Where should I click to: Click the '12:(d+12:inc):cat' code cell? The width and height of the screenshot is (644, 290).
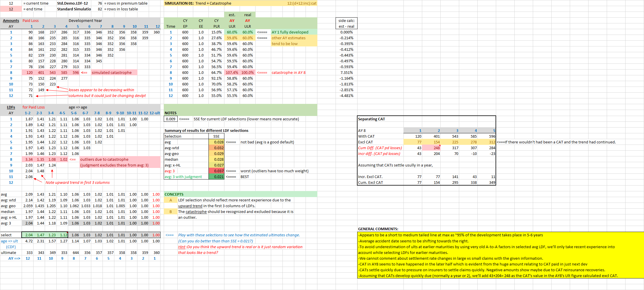(302, 3)
